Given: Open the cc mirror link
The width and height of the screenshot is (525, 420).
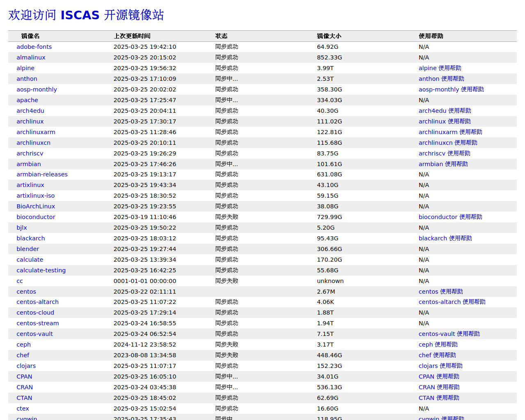Looking at the screenshot, I should (20, 281).
